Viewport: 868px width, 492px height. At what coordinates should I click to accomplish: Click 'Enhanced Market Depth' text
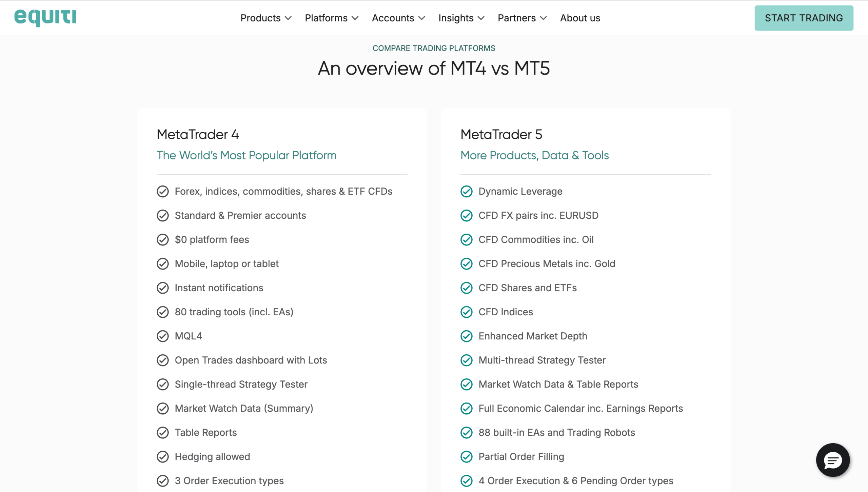[533, 336]
